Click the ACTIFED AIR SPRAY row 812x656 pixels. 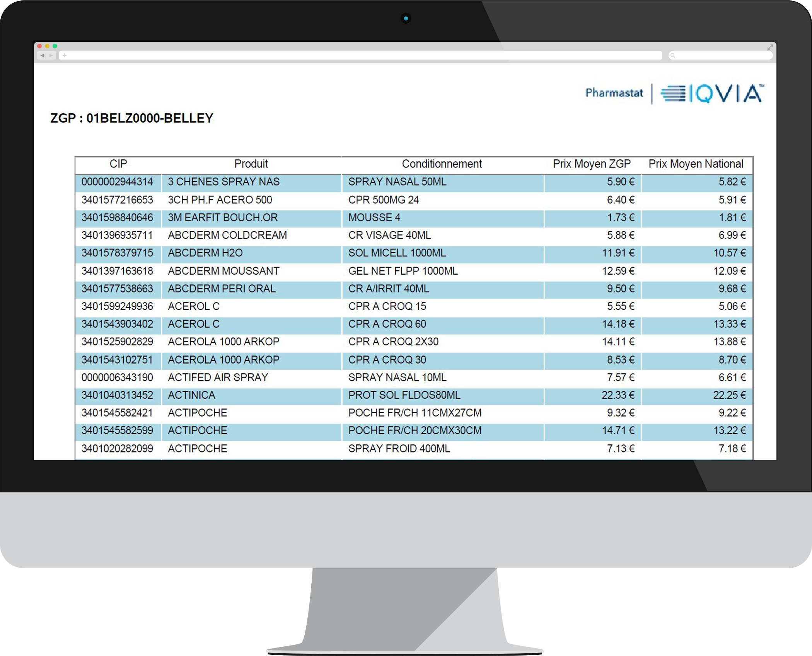click(414, 378)
